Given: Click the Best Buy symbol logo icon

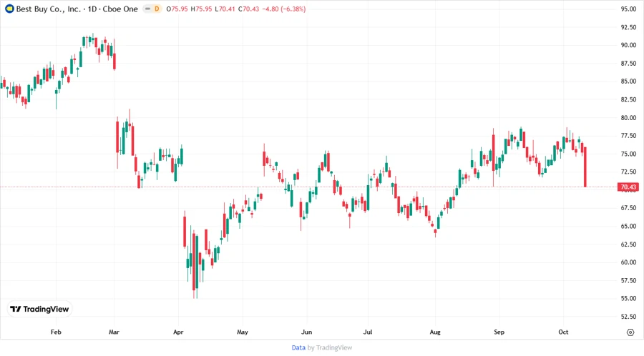Looking at the screenshot, I should [9, 9].
